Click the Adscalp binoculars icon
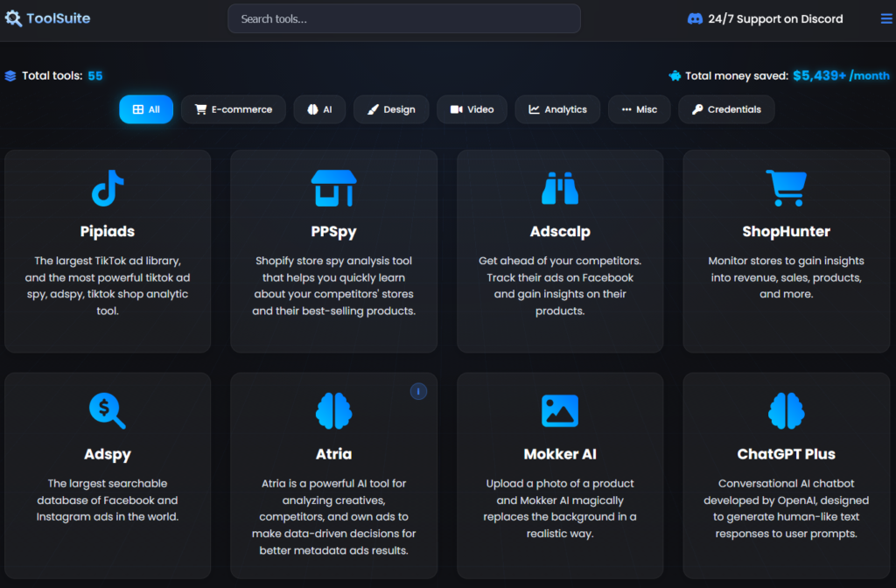Viewport: 896px width, 588px height. pyautogui.click(x=560, y=188)
